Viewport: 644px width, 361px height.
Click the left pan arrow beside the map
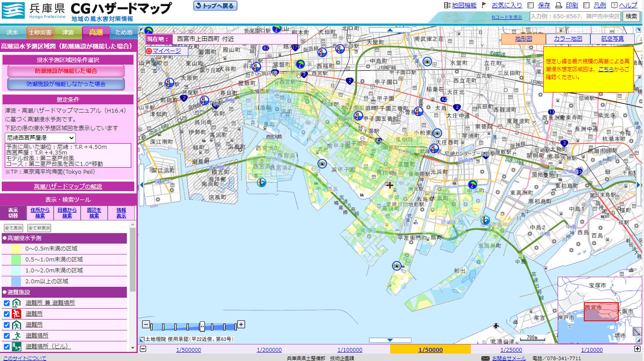(141, 184)
